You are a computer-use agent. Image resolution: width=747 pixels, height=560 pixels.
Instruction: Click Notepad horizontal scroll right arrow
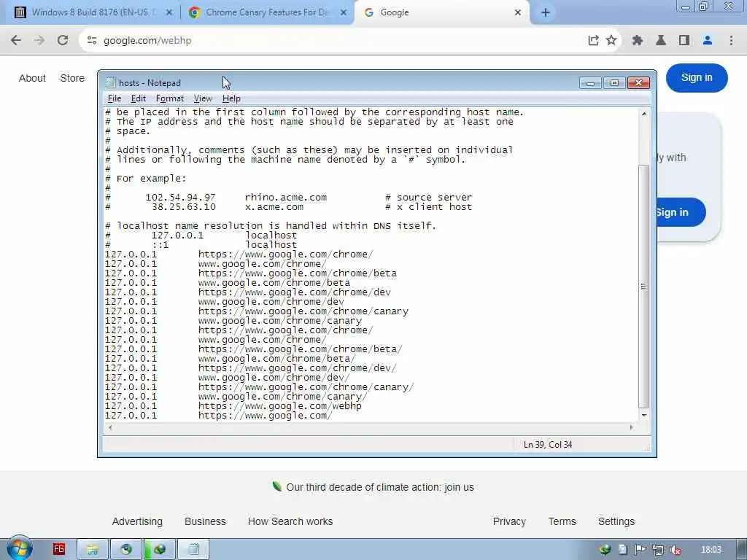(631, 427)
